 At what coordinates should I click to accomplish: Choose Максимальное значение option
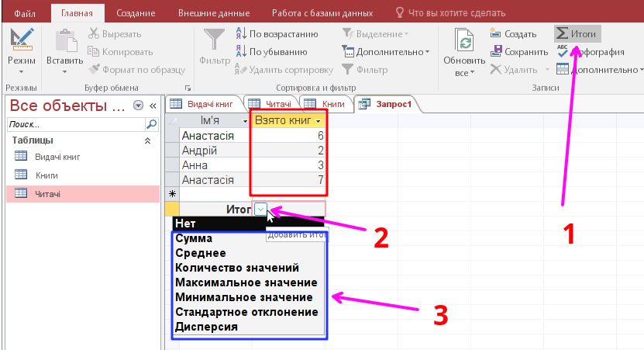[248, 282]
